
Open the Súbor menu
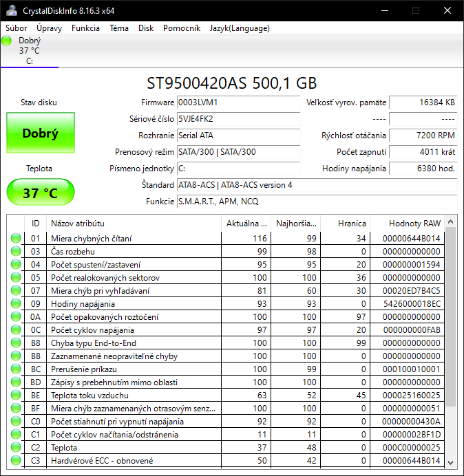(16, 28)
